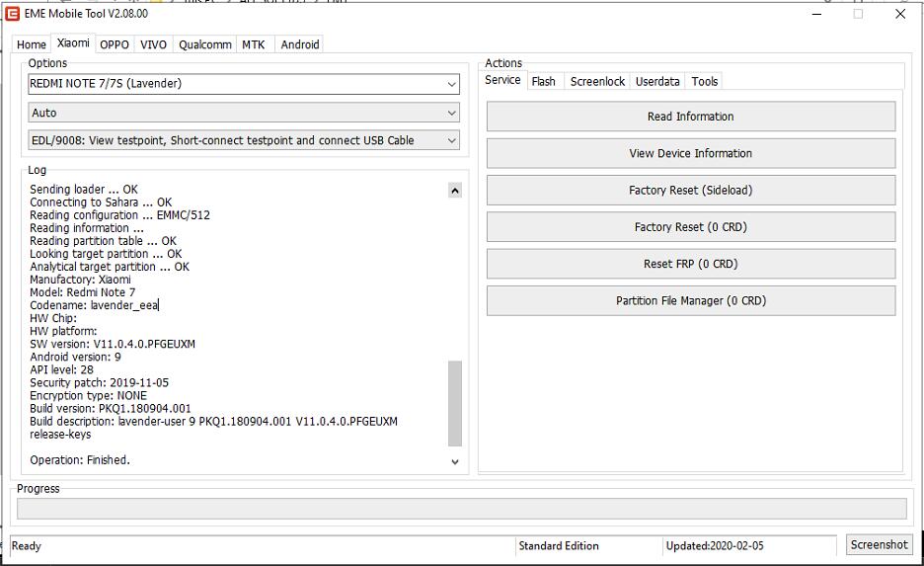Click the log scrollbar thumb
The width and height of the screenshot is (924, 566).
pyautogui.click(x=455, y=404)
